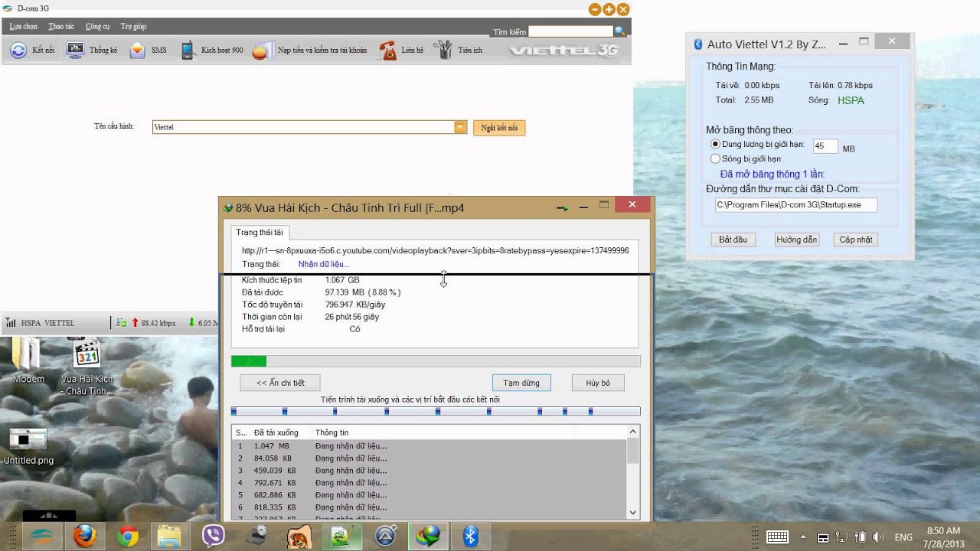Click the connection list scrollbar up arrow
Viewport: 980px width, 551px height.
point(633,432)
